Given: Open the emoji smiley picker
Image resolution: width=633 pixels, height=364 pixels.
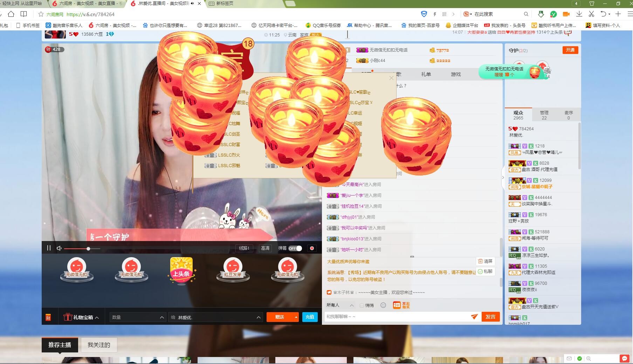Looking at the screenshot, I should [383, 305].
